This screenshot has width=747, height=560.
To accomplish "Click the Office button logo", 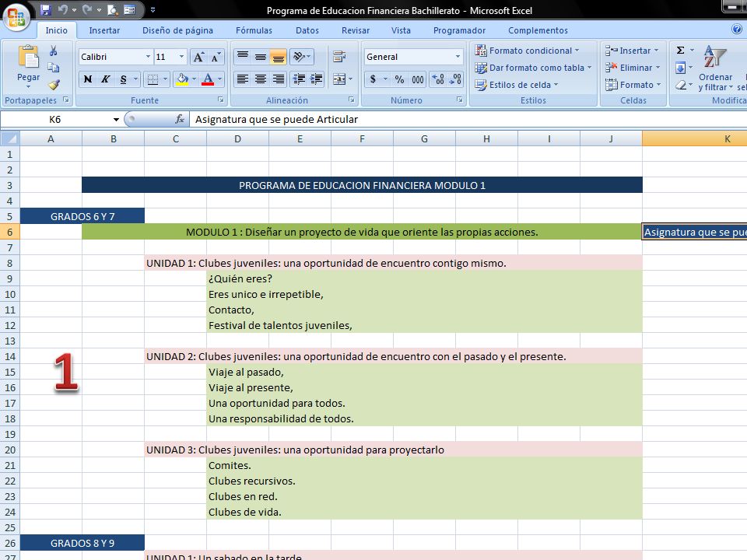I will point(16,17).
